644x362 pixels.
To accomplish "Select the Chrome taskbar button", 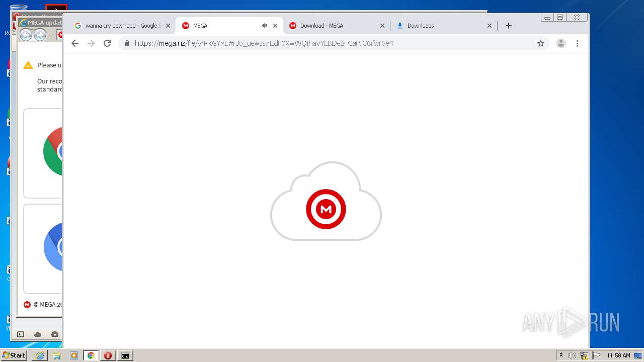I will click(x=91, y=355).
